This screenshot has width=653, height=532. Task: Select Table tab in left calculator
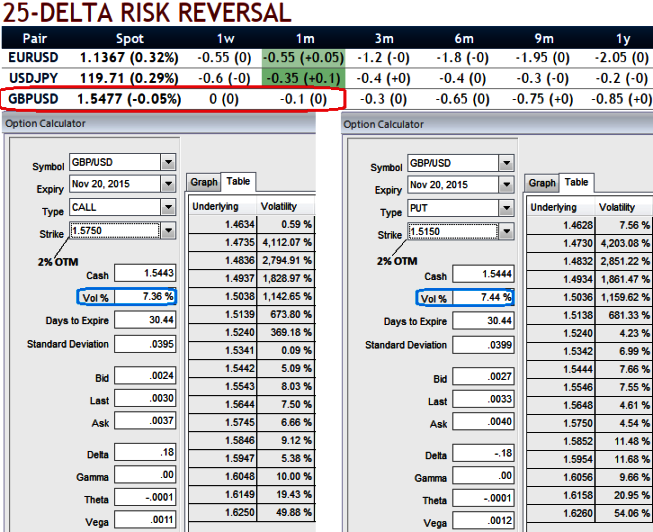coord(238,181)
